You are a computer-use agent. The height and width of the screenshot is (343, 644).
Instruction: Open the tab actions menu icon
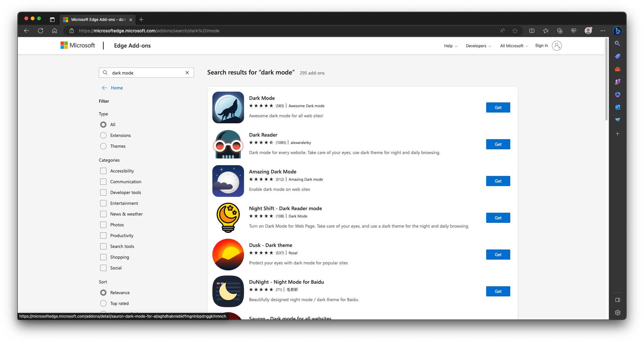click(x=52, y=20)
